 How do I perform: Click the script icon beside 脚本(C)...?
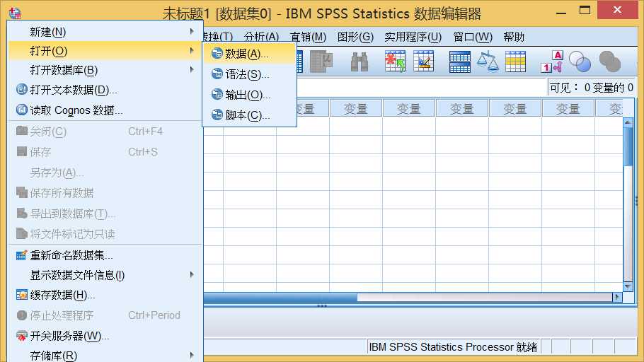pos(217,115)
